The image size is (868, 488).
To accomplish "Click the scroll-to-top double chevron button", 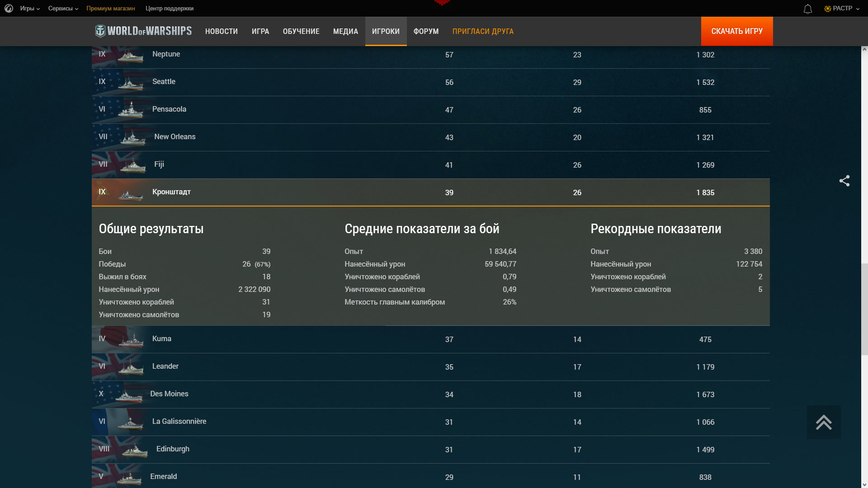I will pos(823,422).
